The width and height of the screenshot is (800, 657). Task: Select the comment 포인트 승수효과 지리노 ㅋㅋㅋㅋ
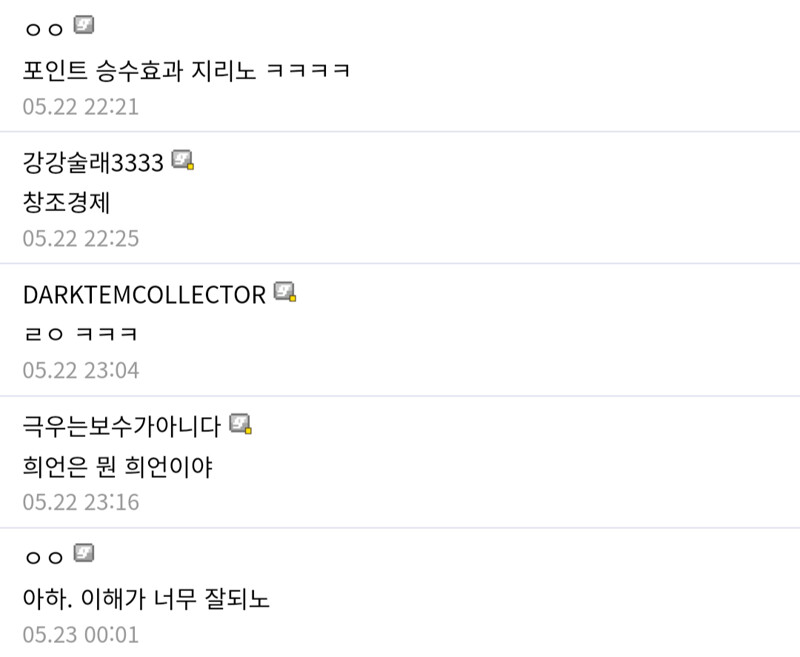tap(186, 71)
